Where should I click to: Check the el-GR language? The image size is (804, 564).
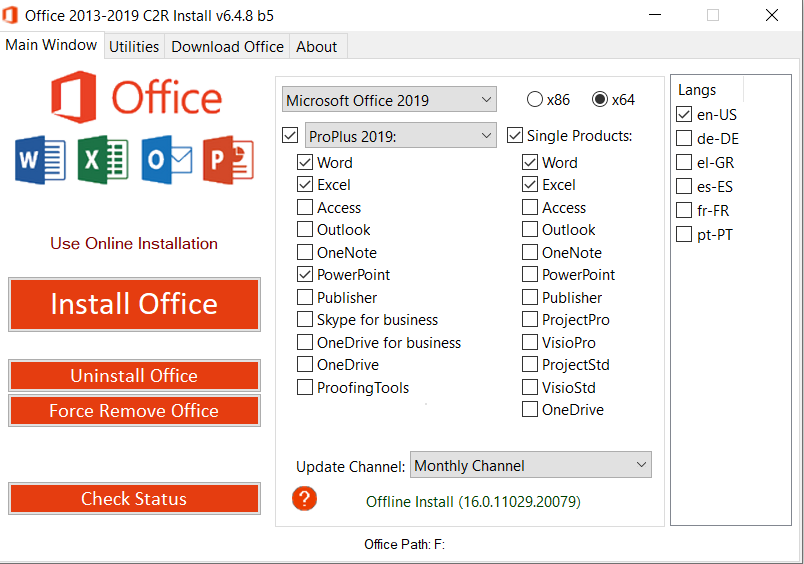pos(684,163)
